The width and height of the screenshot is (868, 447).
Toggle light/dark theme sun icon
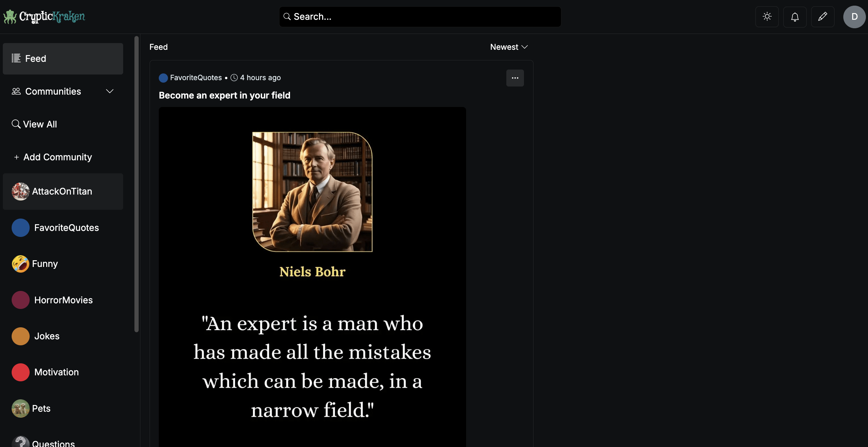click(x=767, y=17)
